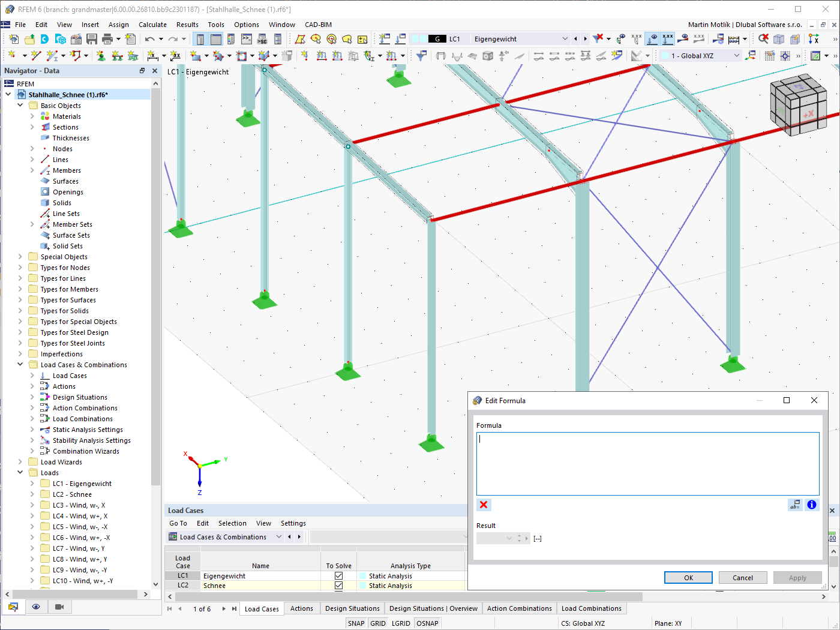
Task: Cancel the Edit Formula dialog
Action: coord(743,577)
